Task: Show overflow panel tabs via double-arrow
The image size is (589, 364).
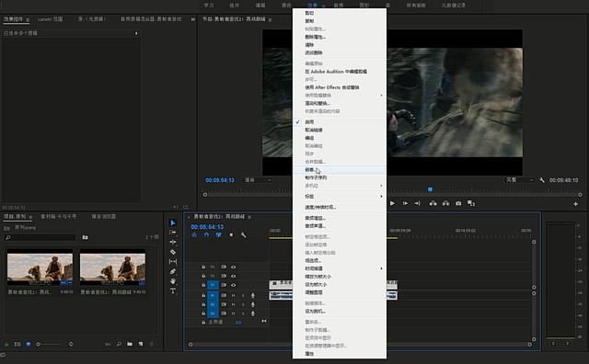Action: pos(193,19)
